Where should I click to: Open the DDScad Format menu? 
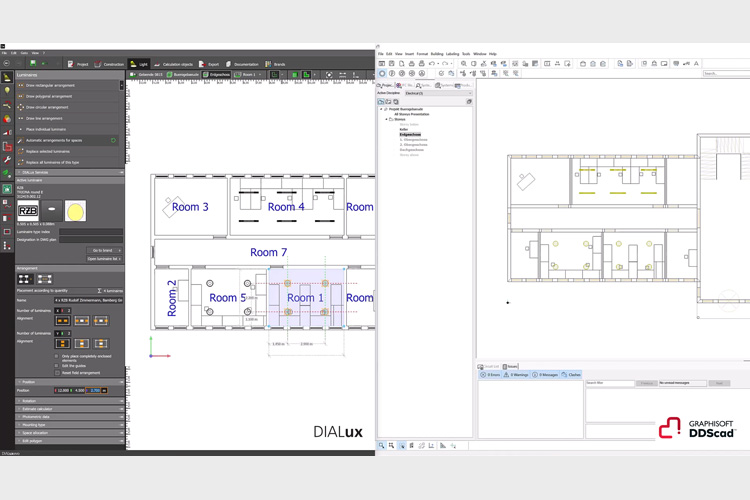pyautogui.click(x=422, y=54)
